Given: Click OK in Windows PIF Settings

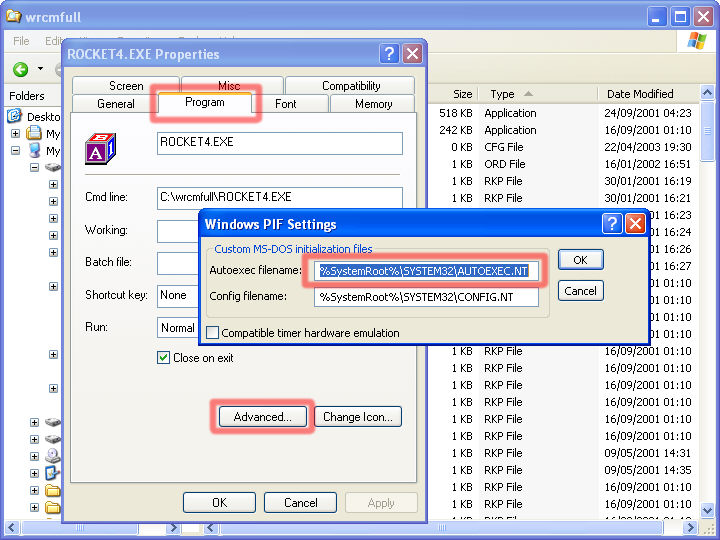Looking at the screenshot, I should pos(580,260).
